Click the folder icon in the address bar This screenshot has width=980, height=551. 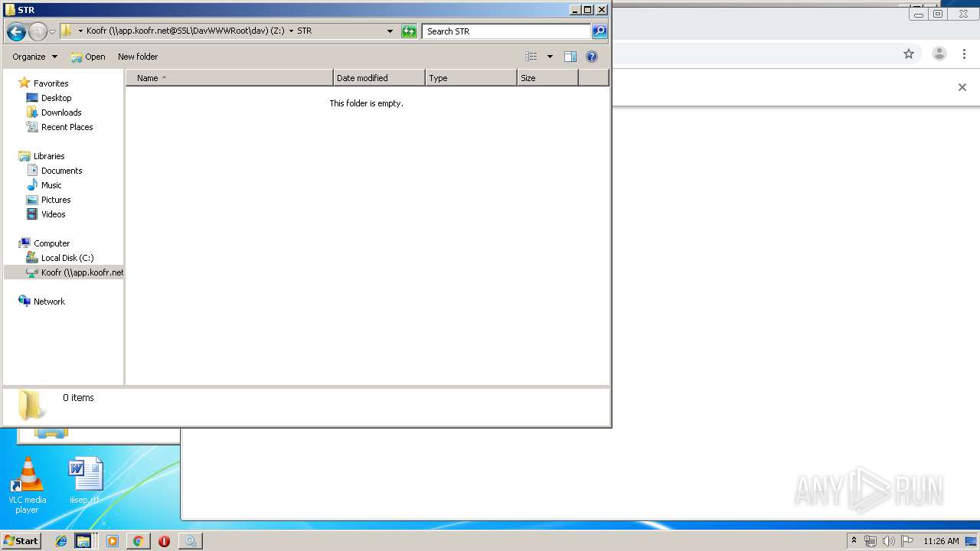(67, 31)
